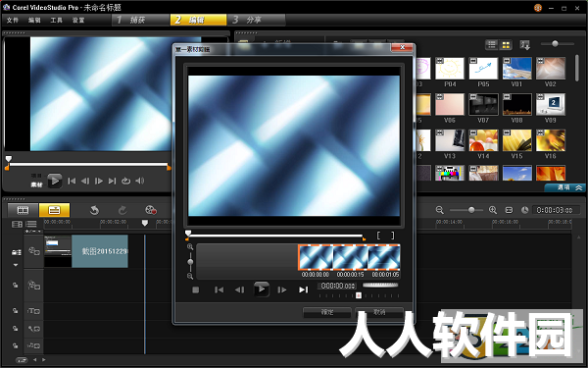Play clip in trim dialog
Screen dimensions: 588x368
pos(262,289)
